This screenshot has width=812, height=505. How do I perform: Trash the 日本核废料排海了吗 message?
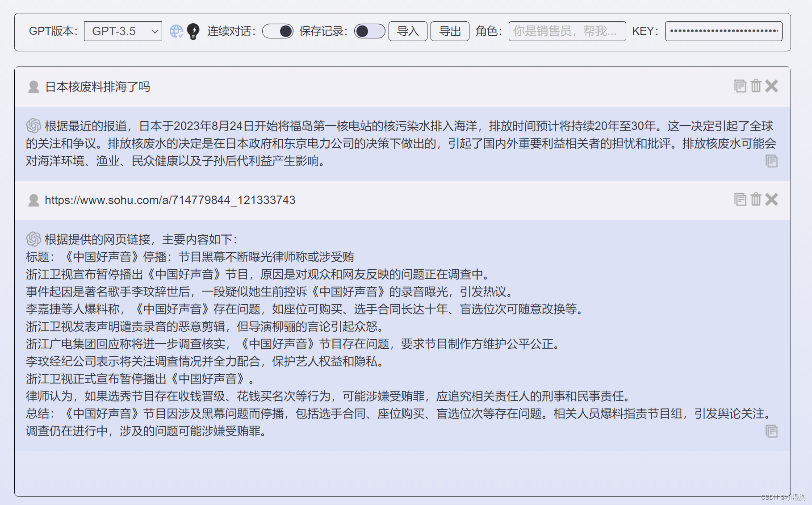click(756, 86)
